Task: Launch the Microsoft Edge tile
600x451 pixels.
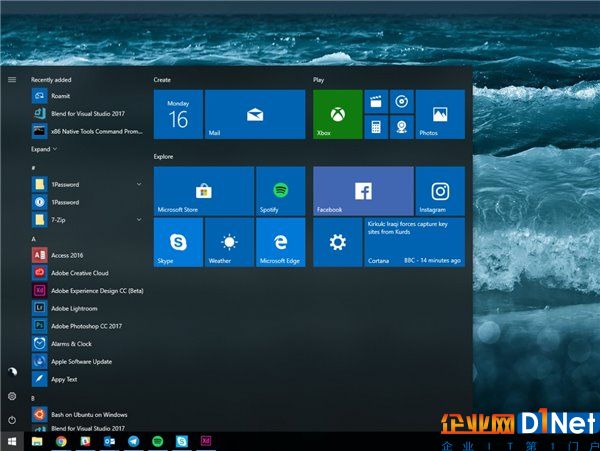Action: [280, 242]
